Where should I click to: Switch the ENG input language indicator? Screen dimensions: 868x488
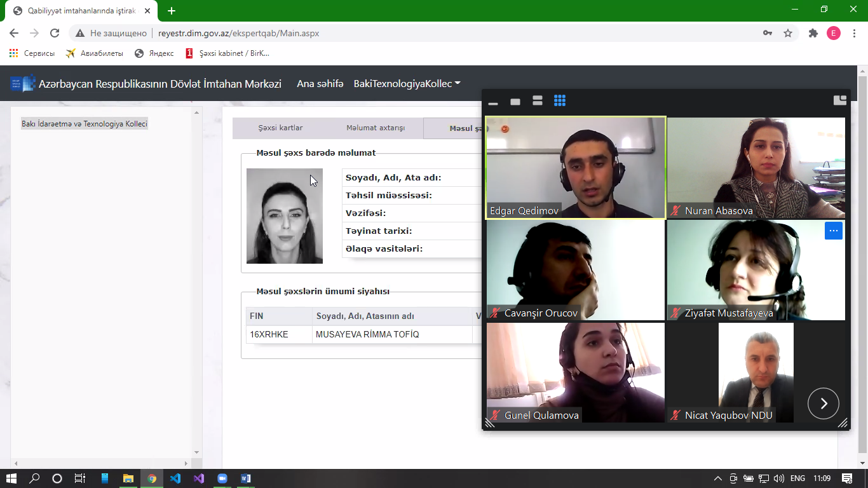tap(797, 478)
